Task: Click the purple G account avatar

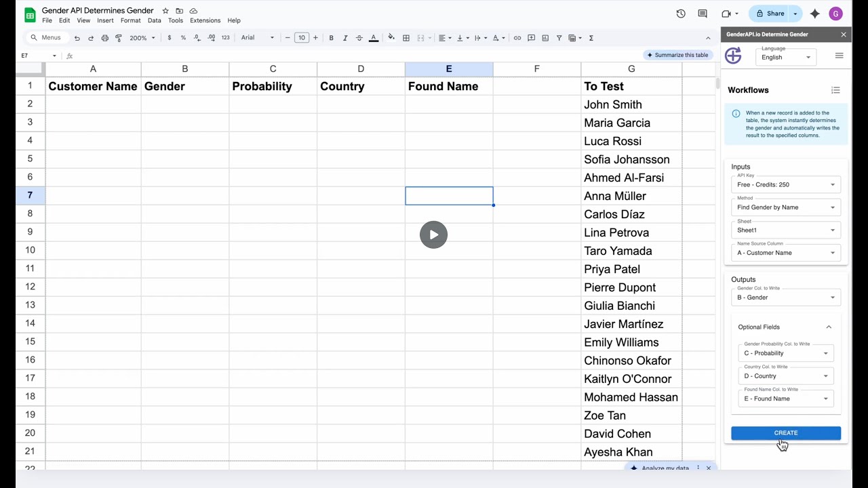Action: click(835, 14)
